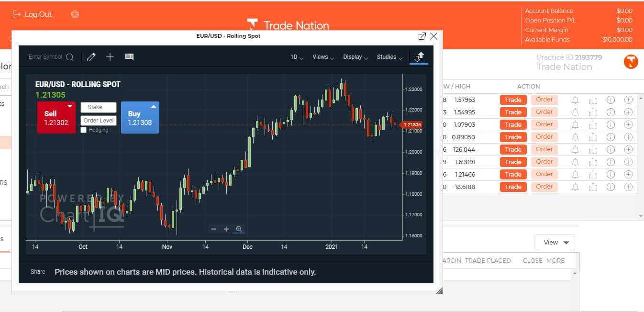This screenshot has height=312, width=644.
Task: Click the blue Buy 1.21308 button
Action: pos(140,118)
